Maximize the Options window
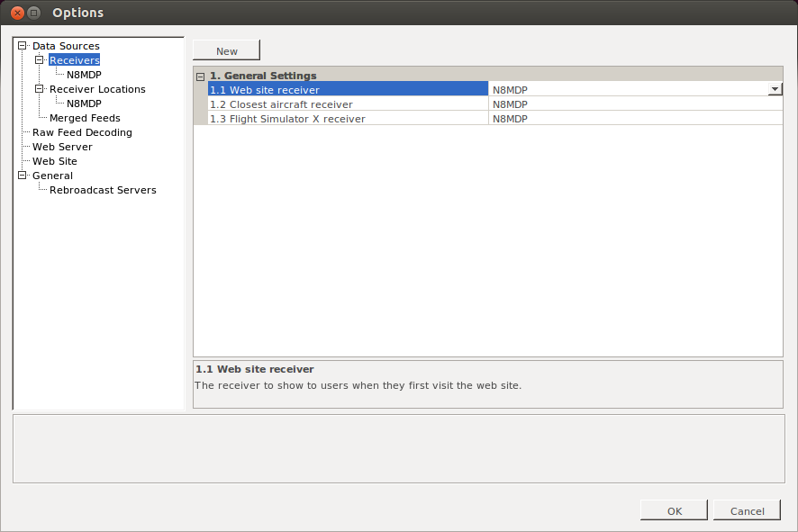798x532 pixels. 33,13
